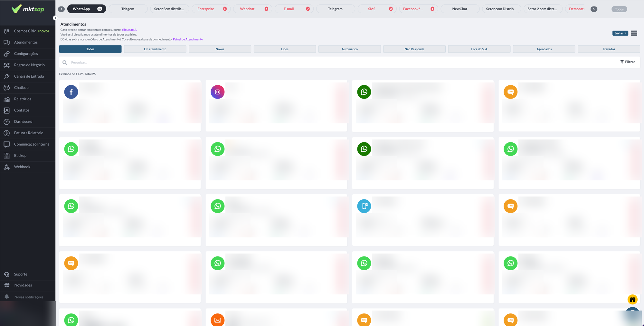Click the 'Exibindo de 1 a 25. Total 25.' text

pos(78,74)
